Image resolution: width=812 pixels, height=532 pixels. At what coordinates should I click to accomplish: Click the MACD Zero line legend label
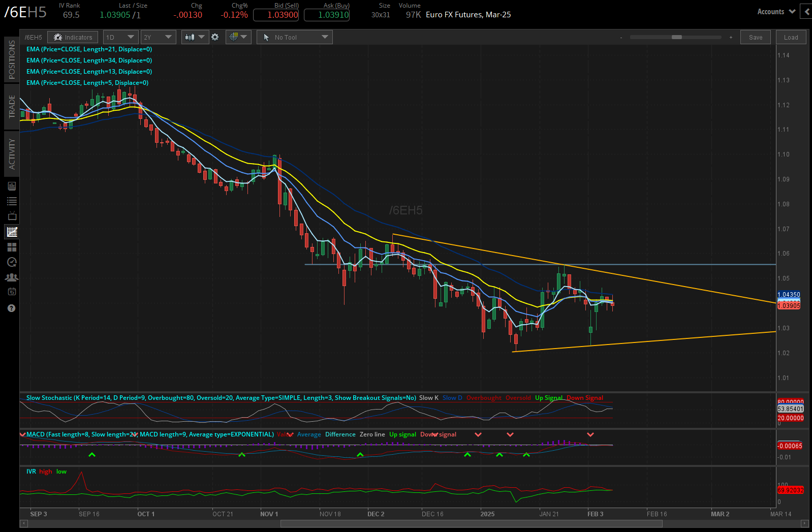[x=372, y=434]
